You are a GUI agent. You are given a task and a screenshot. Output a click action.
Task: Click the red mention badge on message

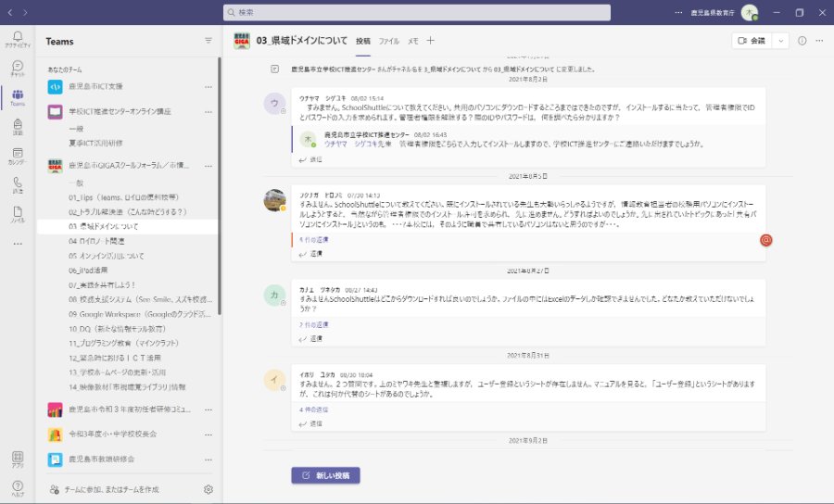pyautogui.click(x=766, y=240)
